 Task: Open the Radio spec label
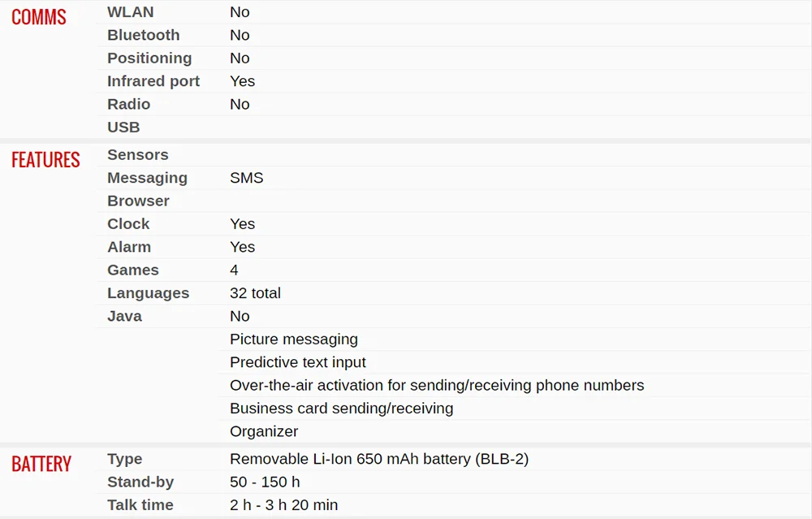(x=128, y=104)
